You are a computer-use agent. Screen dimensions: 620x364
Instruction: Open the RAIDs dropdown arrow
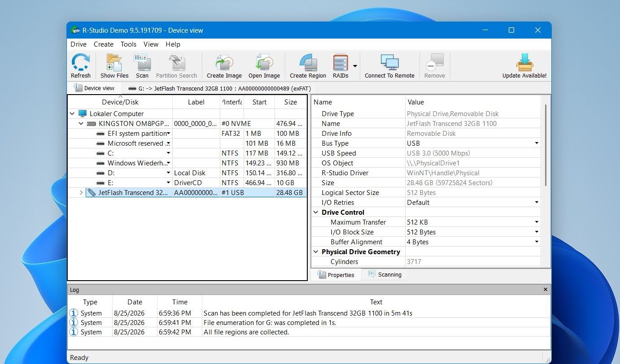(x=355, y=66)
